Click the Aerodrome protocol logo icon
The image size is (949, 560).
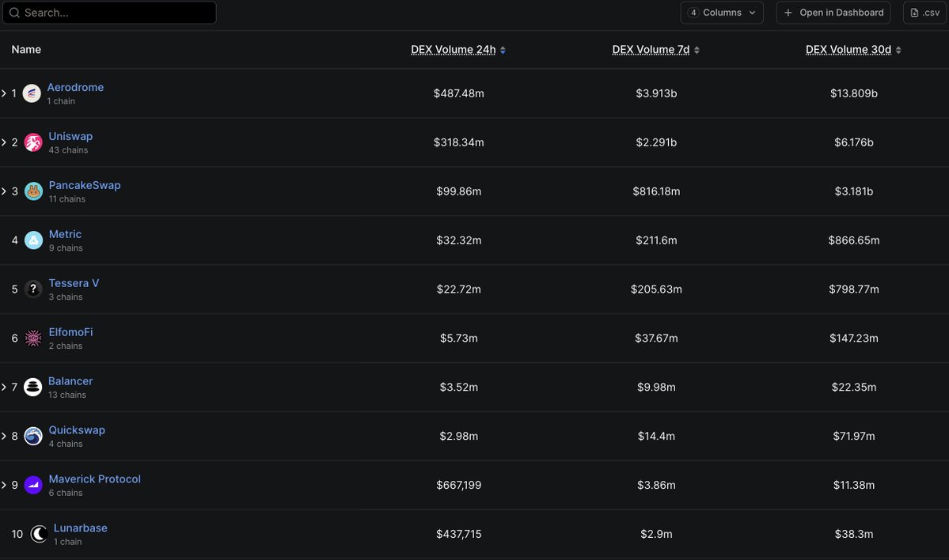32,93
